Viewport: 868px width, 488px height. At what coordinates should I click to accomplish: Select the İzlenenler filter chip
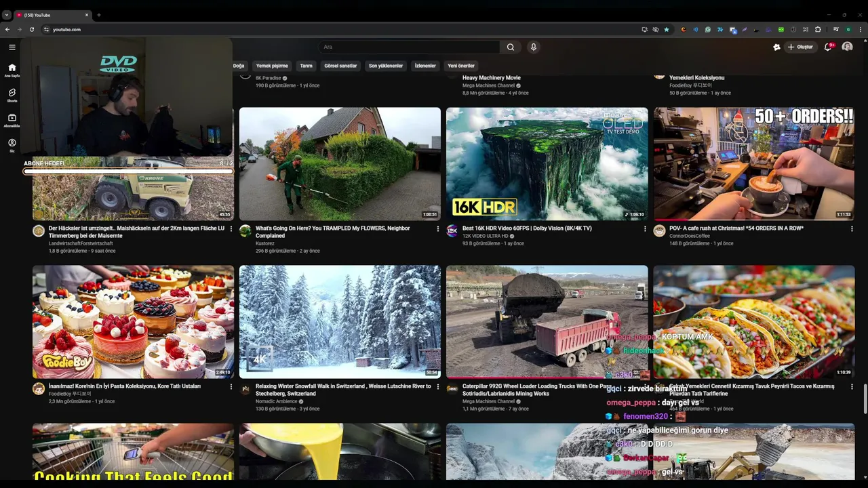tap(425, 66)
